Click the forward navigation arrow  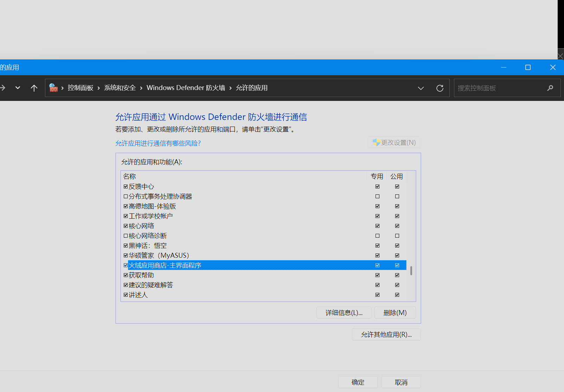click(x=2, y=88)
